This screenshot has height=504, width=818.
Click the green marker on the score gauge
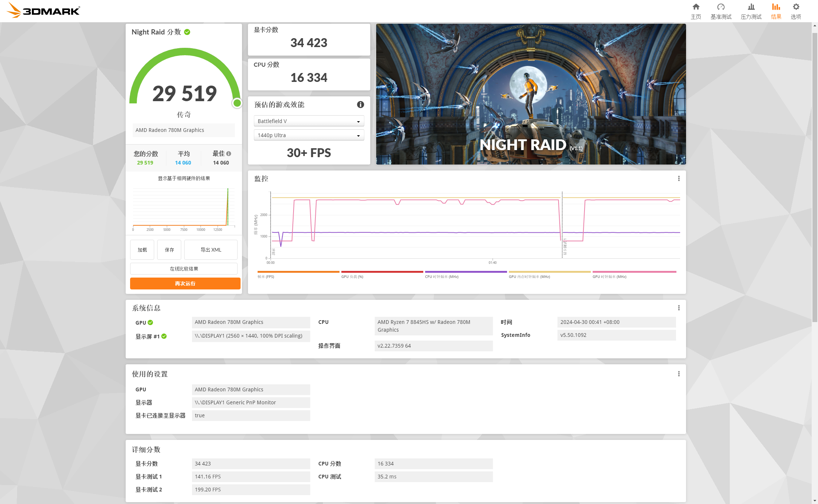click(237, 103)
